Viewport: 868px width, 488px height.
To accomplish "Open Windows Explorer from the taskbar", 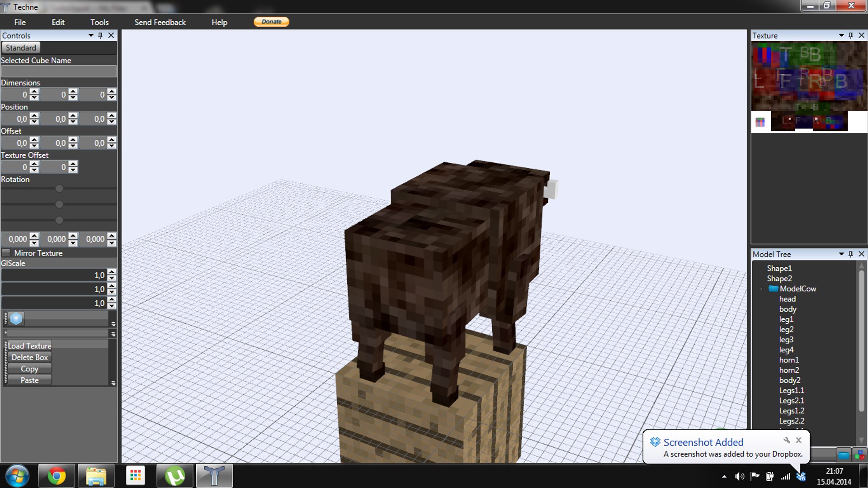I will click(96, 476).
